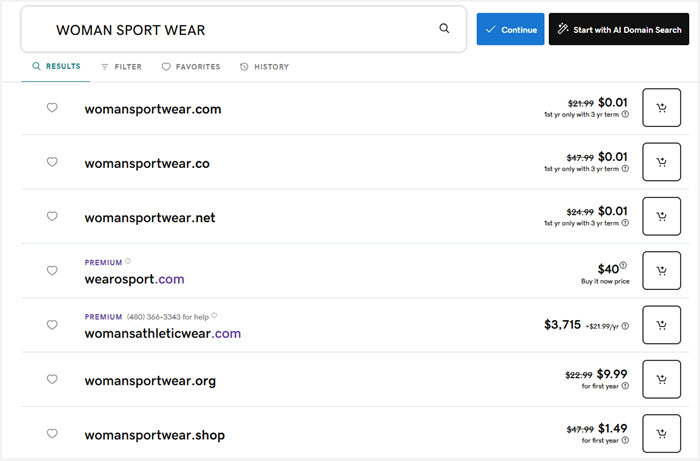Add womansportwear.co to cart
Screen dimensions: 700x461
pos(661,162)
